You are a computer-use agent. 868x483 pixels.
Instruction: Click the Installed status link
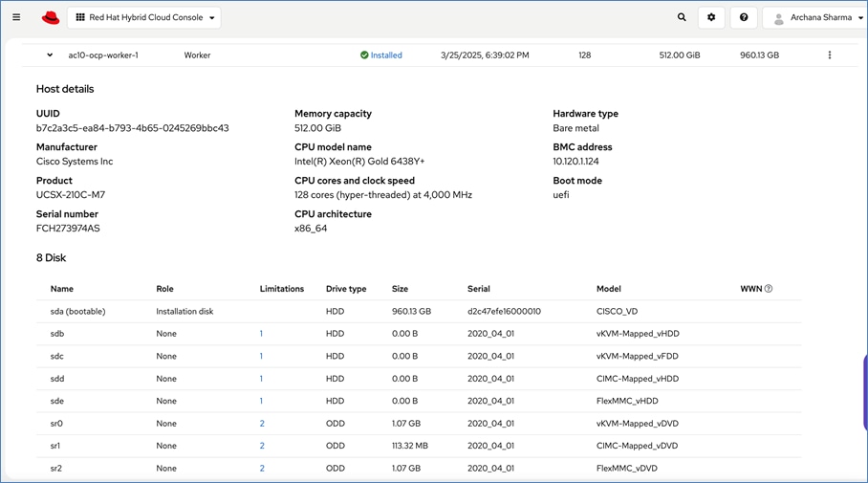point(386,55)
